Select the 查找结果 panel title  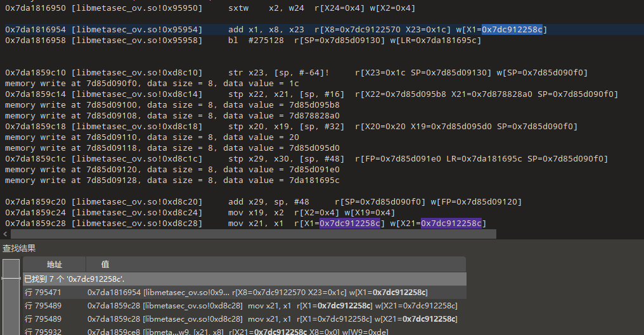[x=19, y=249]
